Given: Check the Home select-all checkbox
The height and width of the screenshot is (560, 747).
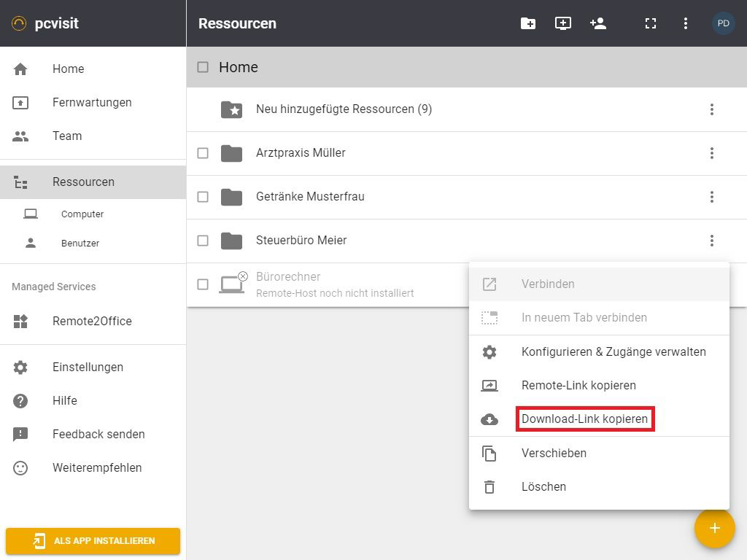Looking at the screenshot, I should [x=203, y=67].
